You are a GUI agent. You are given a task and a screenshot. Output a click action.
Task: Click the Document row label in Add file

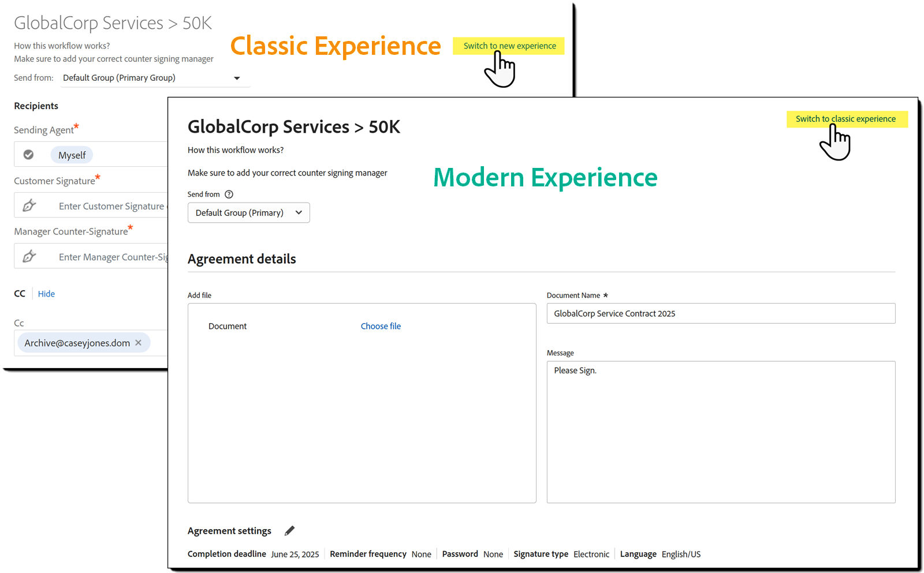[228, 326]
